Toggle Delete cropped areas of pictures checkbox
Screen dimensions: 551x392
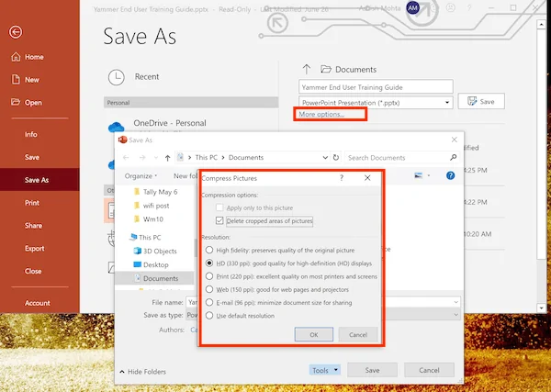[x=219, y=220]
